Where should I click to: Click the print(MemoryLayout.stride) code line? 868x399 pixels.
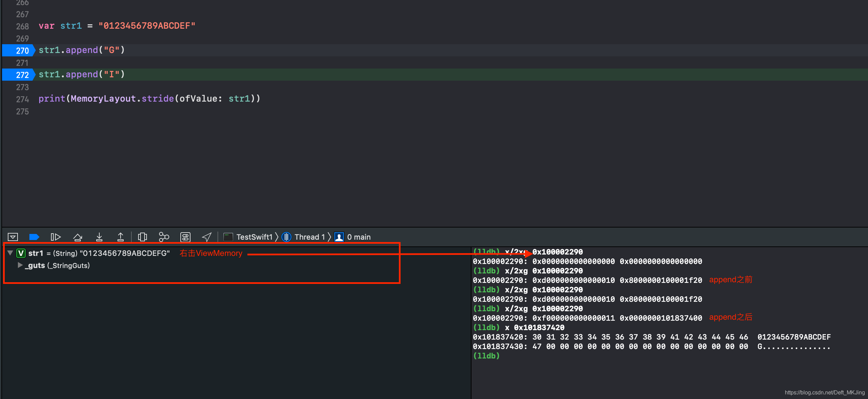[149, 99]
